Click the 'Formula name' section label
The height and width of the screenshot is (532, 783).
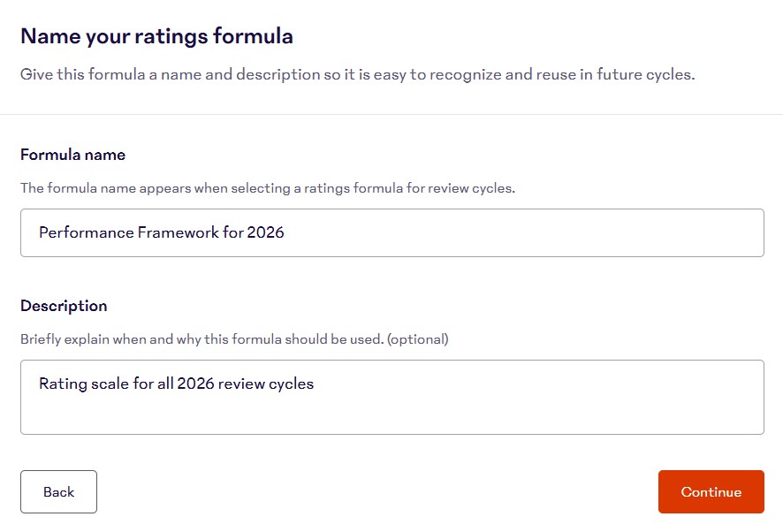[73, 154]
